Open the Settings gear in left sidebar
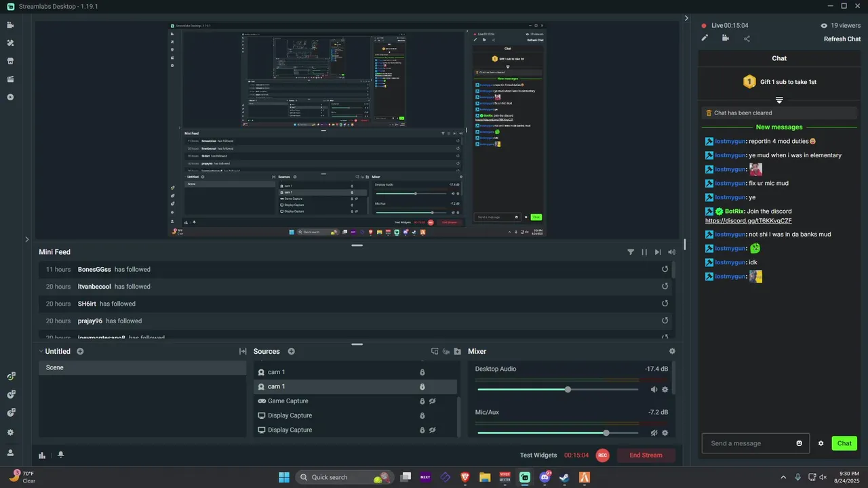 click(10, 432)
